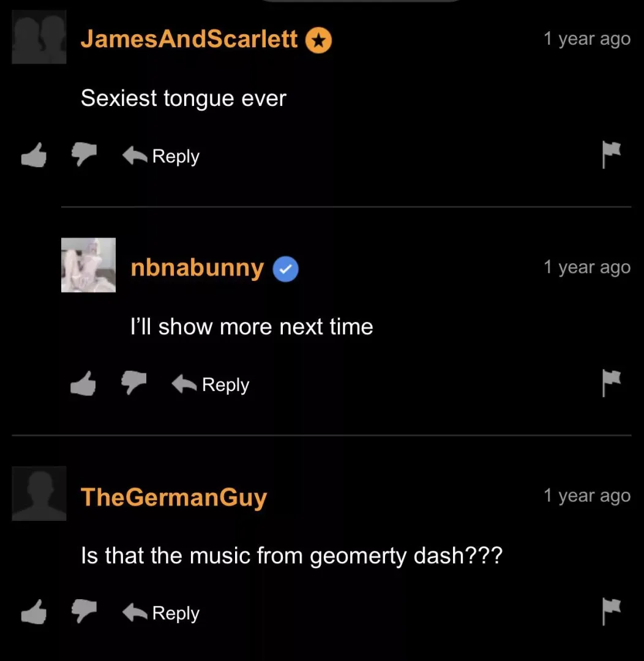This screenshot has height=661, width=644.
Task: Click the nbnabunny profile picture
Action: 89,265
